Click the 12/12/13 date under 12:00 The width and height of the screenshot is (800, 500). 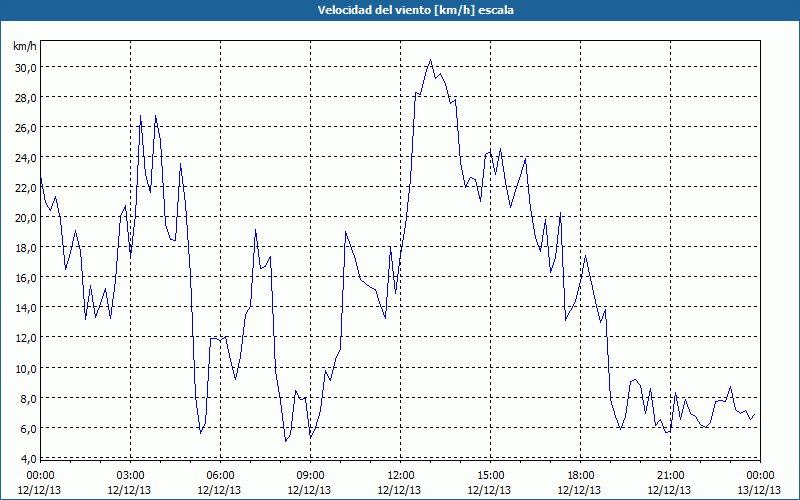tap(399, 490)
